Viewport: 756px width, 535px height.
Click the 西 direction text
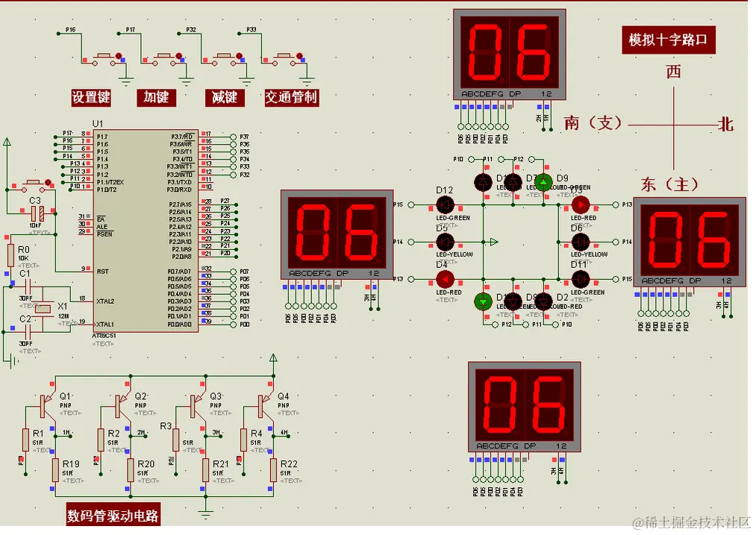click(674, 72)
